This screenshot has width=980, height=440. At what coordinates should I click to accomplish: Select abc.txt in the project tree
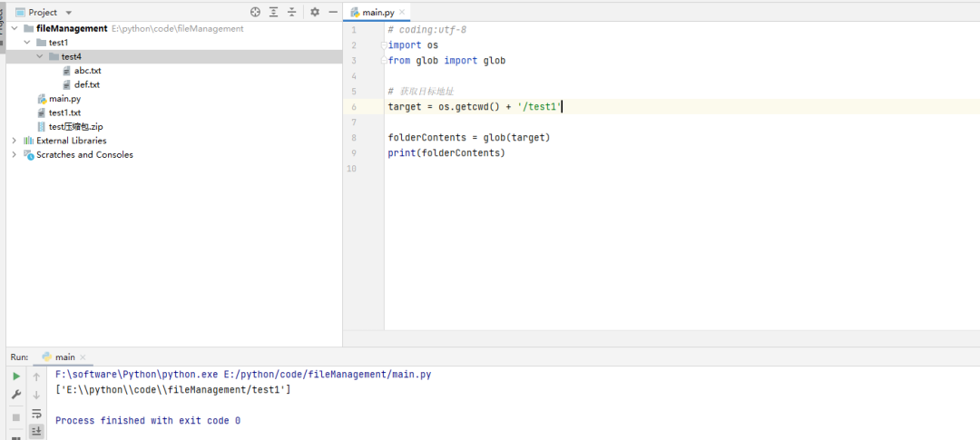[87, 71]
